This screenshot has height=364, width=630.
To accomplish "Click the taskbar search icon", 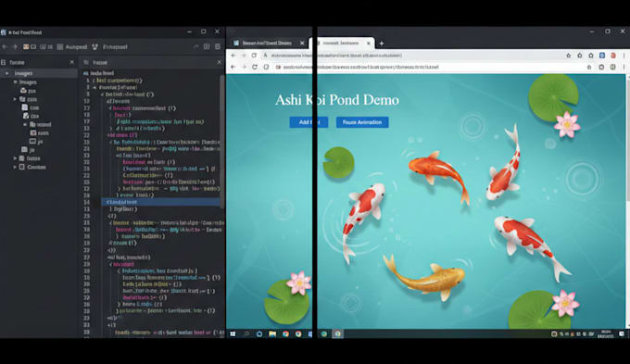I will coord(246,333).
